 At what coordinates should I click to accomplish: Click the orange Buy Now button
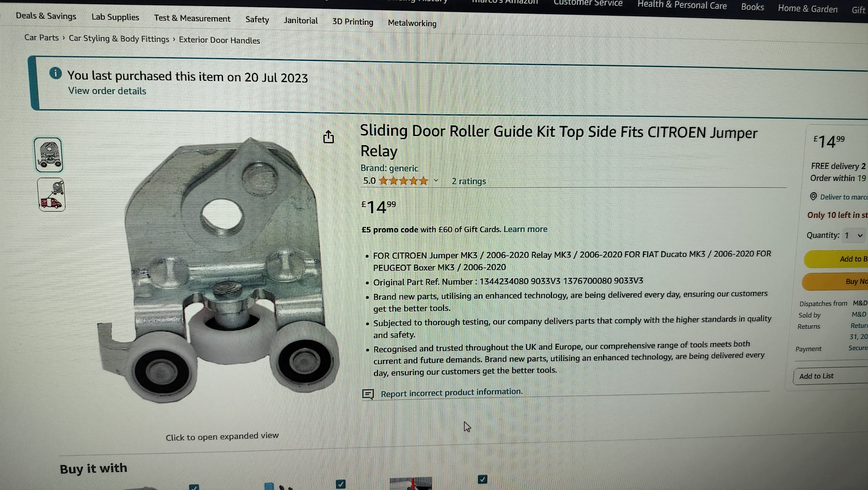(x=835, y=281)
